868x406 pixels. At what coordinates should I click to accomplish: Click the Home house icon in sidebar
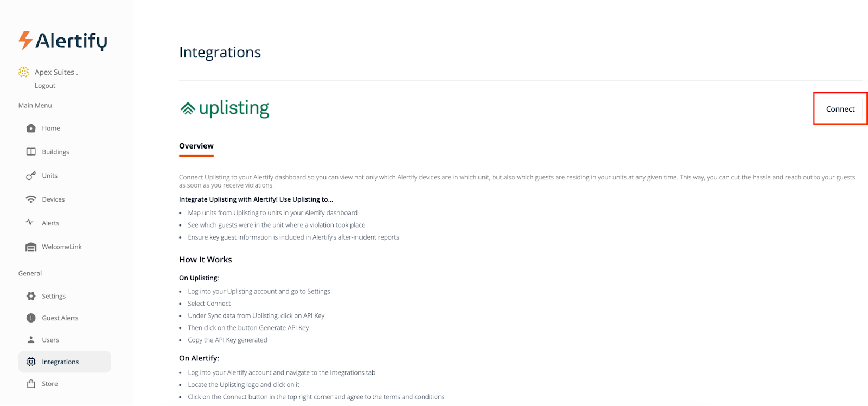(31, 128)
